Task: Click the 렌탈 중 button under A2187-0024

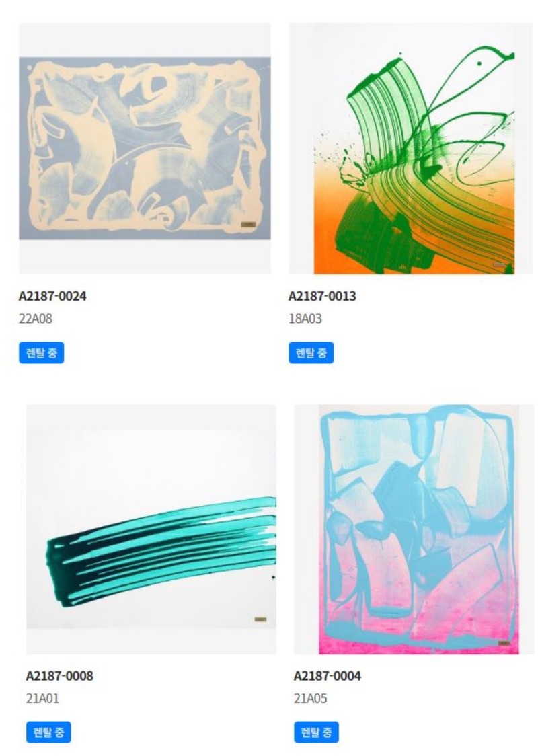Action: tap(42, 353)
